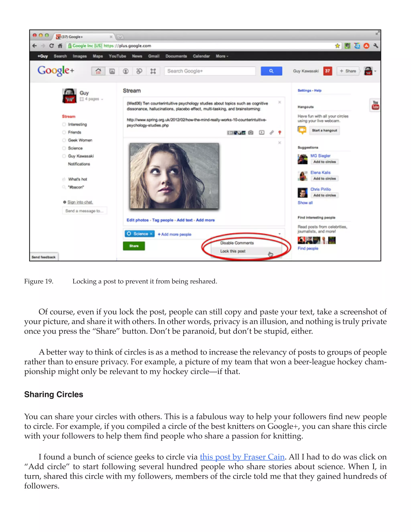This screenshot has width=411, height=532.
Task: Open the post options dropdown arrow
Action: click(x=280, y=234)
